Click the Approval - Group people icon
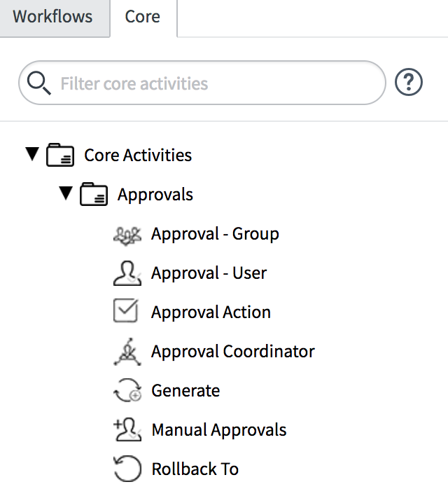Viewport: 448px width, 489px height. 127,236
